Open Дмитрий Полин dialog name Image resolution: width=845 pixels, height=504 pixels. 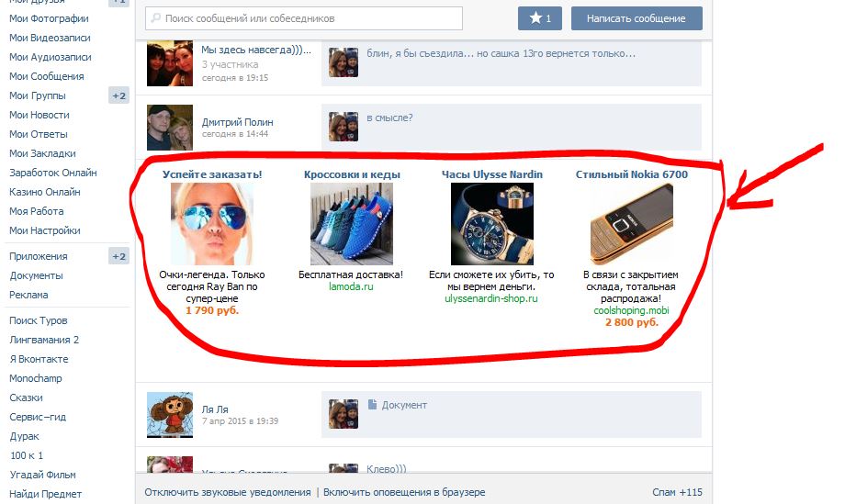coord(238,122)
